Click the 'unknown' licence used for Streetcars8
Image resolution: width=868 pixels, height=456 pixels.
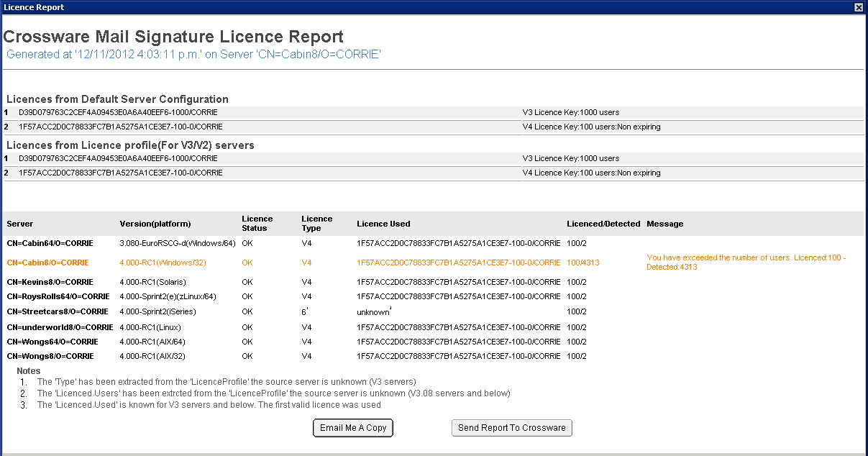pyautogui.click(x=373, y=312)
